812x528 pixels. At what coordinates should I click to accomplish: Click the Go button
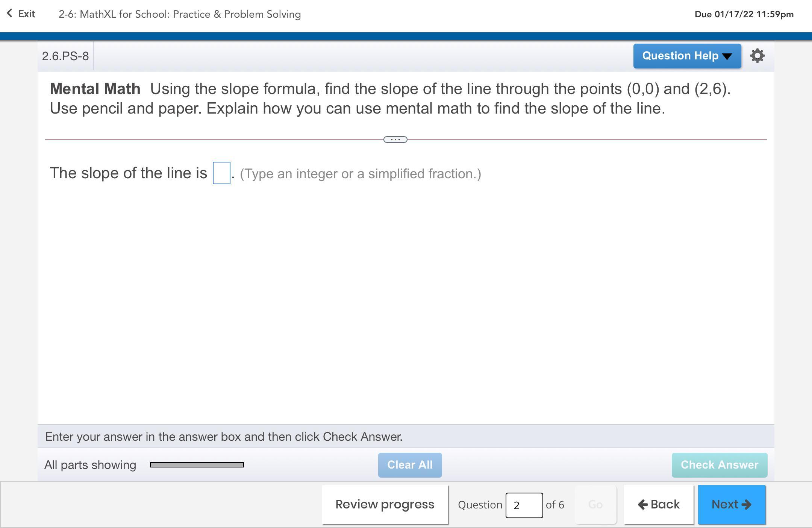pos(595,505)
